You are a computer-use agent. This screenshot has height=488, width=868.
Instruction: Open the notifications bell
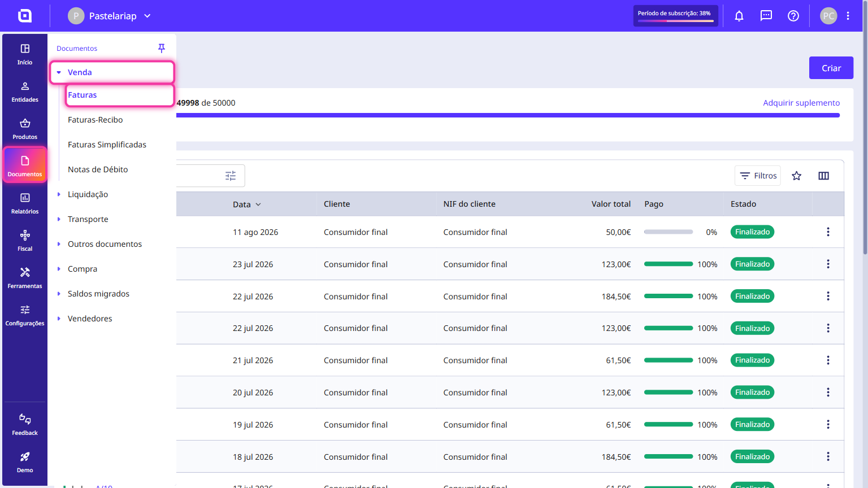pyautogui.click(x=739, y=16)
